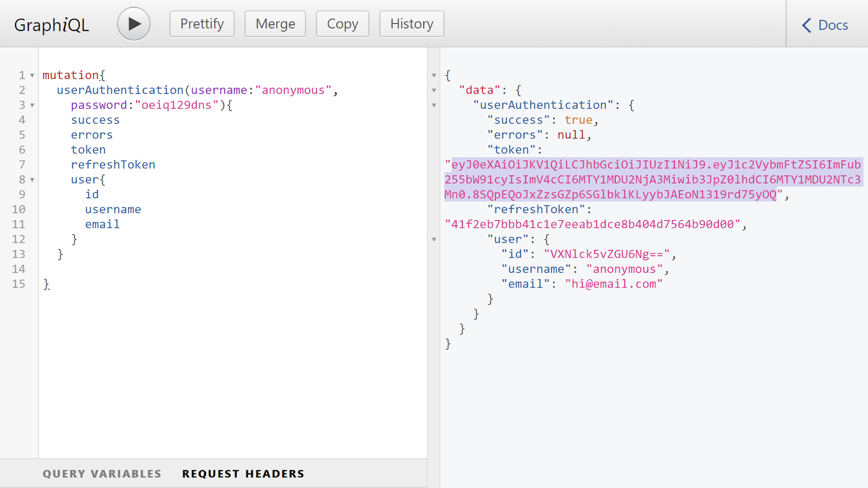The image size is (868, 488).
Task: Click the highlighted JWT token value
Action: 652,179
